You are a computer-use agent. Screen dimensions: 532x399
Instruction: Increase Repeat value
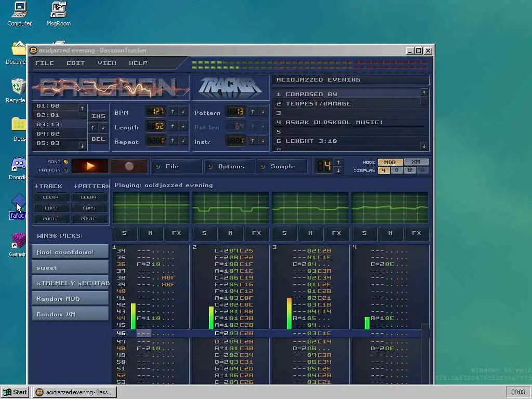click(172, 141)
